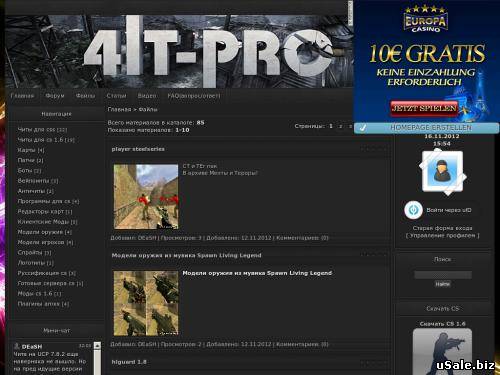Click the user avatar icon in login panel
500x375 pixels.
[x=442, y=171]
